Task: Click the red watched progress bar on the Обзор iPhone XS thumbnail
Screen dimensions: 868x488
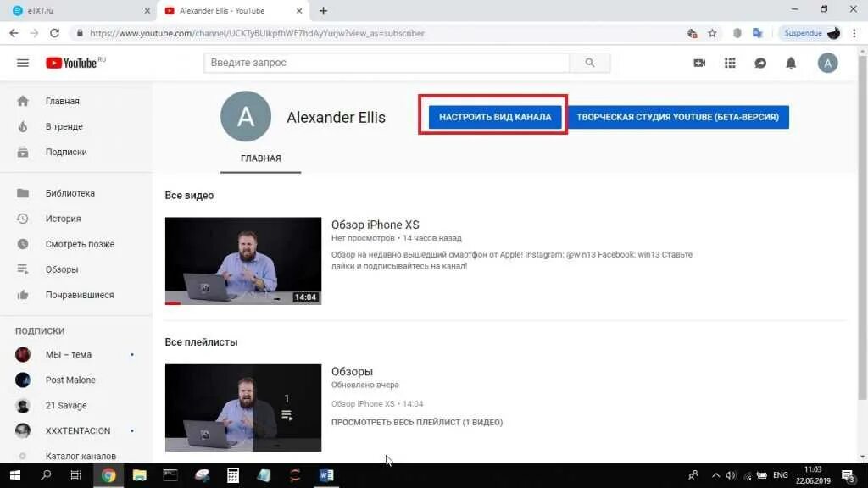Action: 173,303
